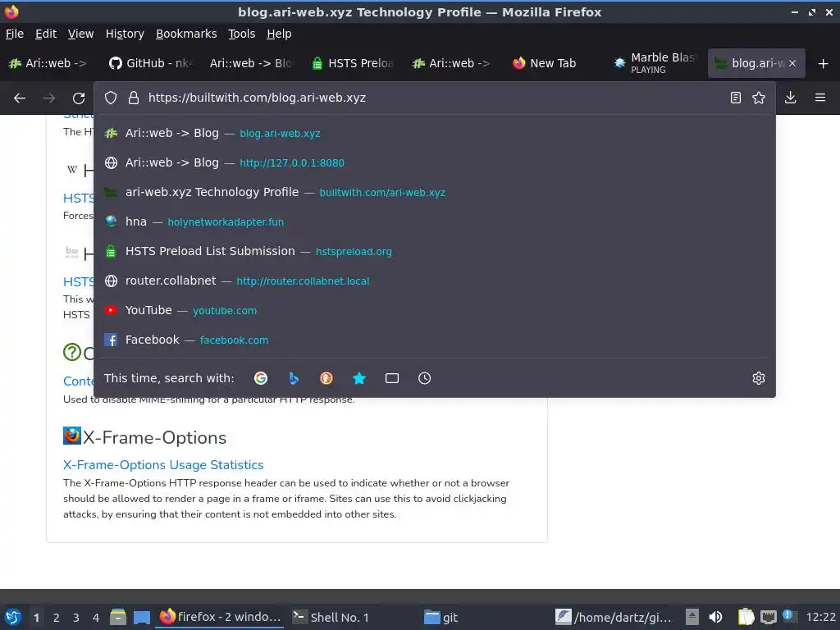
Task: Switch to workspace 2
Action: click(57, 618)
